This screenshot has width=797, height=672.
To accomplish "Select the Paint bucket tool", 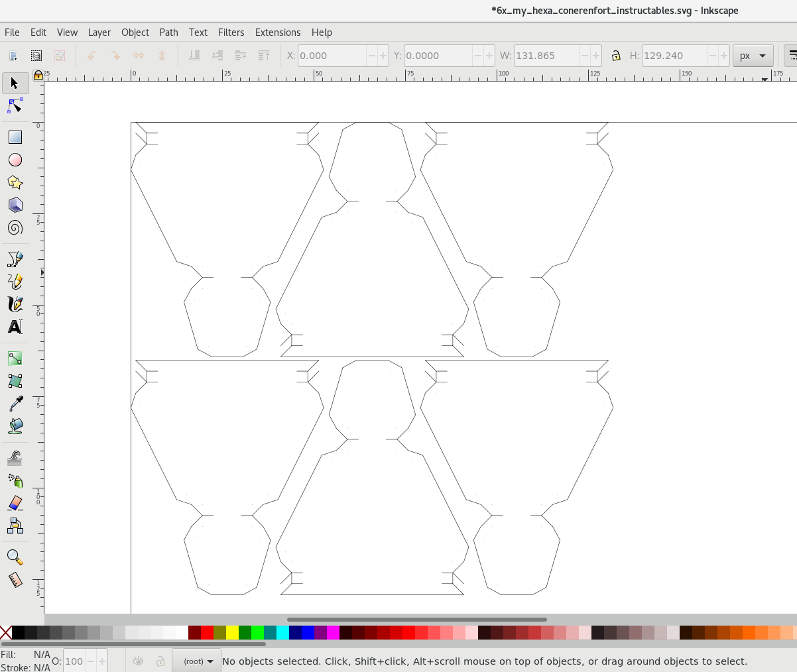I will click(15, 426).
